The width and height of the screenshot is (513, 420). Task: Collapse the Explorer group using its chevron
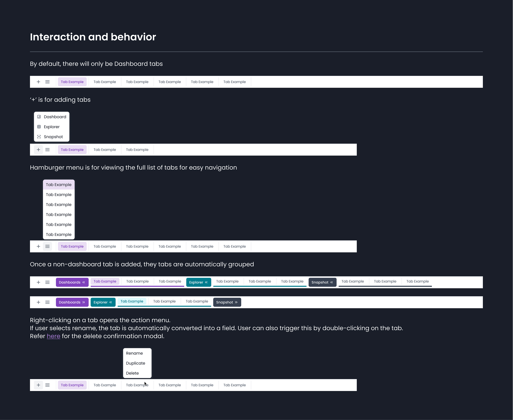coord(206,282)
